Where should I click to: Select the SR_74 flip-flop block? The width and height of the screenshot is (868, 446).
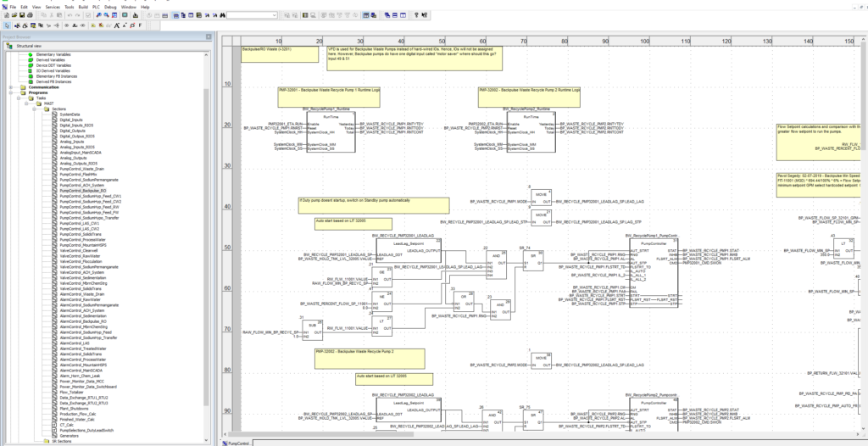click(534, 259)
